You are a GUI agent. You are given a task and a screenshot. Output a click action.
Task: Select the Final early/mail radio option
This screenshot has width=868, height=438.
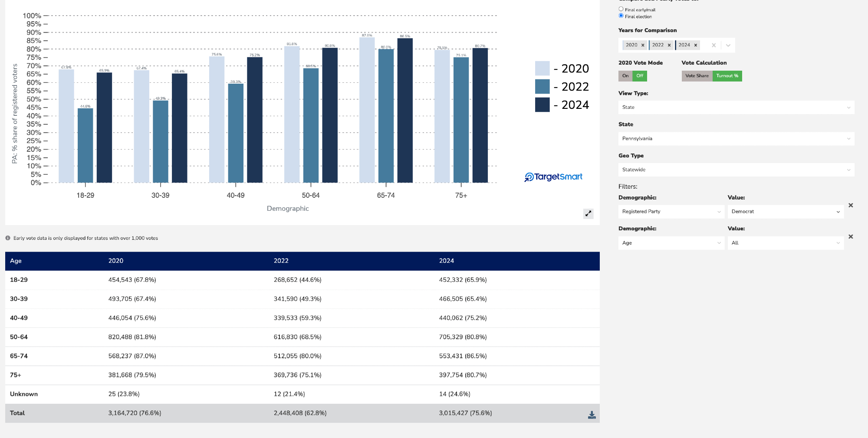pos(621,9)
